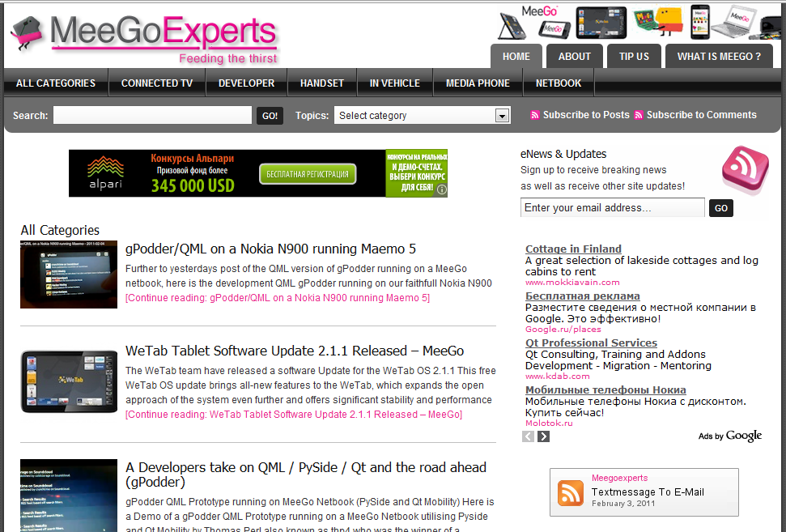
Task: Click the Feeding the thirst tagline
Action: (x=228, y=58)
